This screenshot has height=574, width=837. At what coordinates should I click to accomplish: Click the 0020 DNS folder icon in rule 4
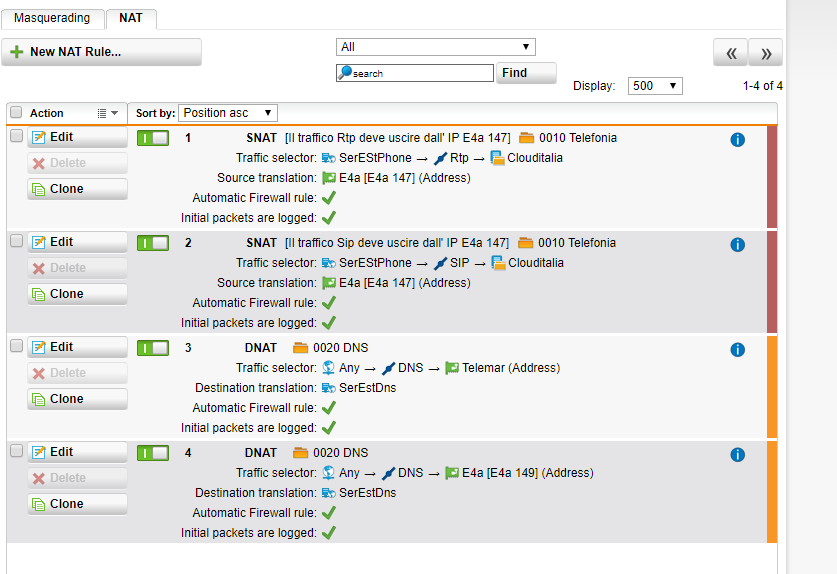[301, 453]
